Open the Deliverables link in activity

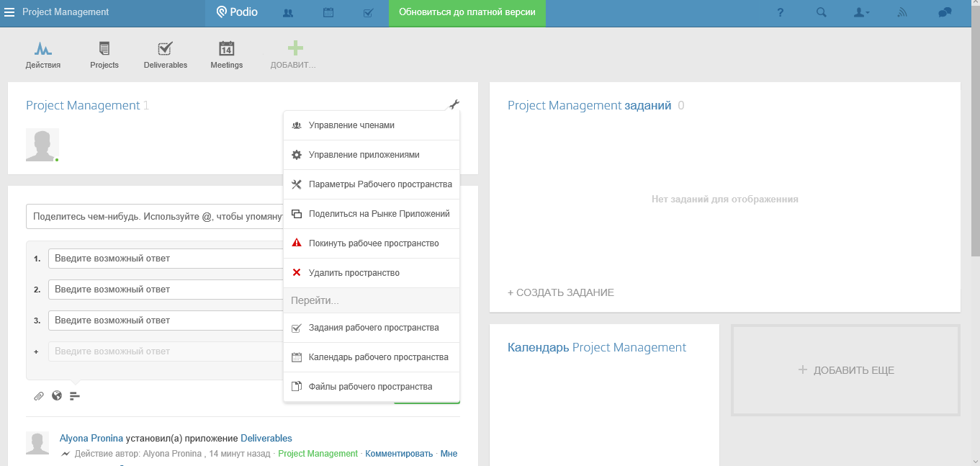click(x=266, y=438)
